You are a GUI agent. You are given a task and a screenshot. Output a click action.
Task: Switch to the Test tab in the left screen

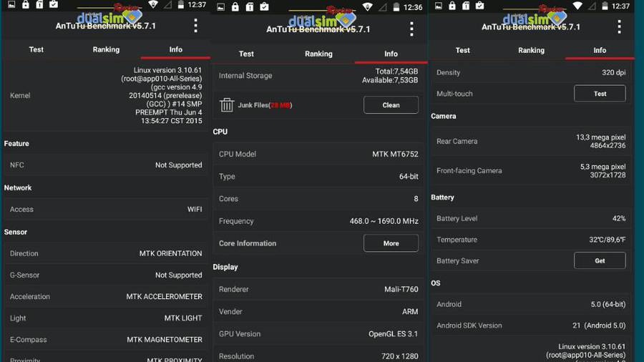coord(36,49)
